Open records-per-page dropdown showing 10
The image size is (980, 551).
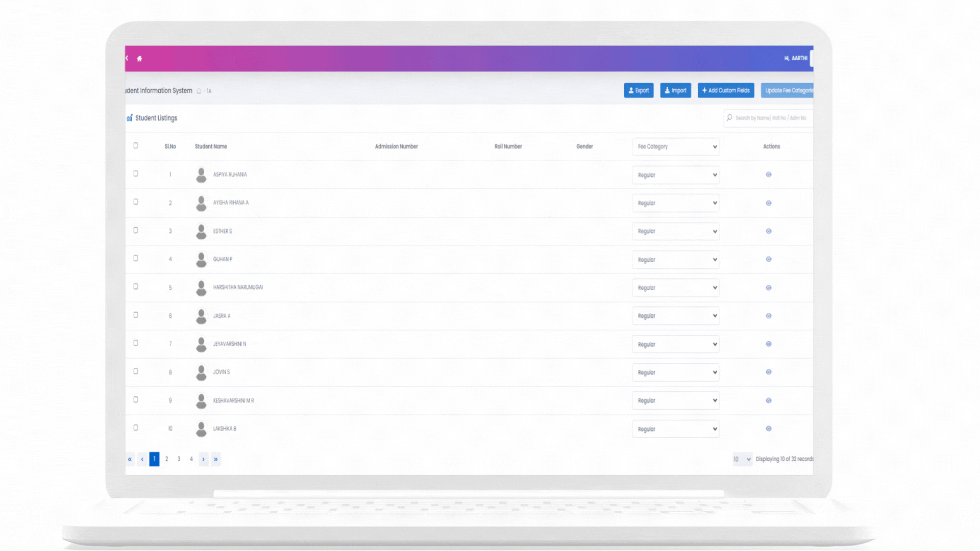[x=742, y=459]
